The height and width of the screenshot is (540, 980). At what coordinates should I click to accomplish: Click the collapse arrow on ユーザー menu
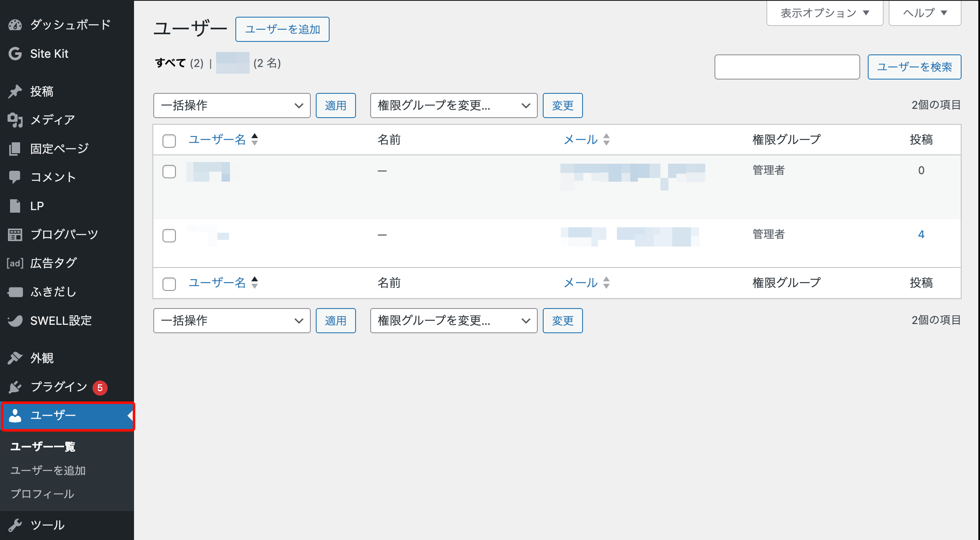[x=130, y=416]
